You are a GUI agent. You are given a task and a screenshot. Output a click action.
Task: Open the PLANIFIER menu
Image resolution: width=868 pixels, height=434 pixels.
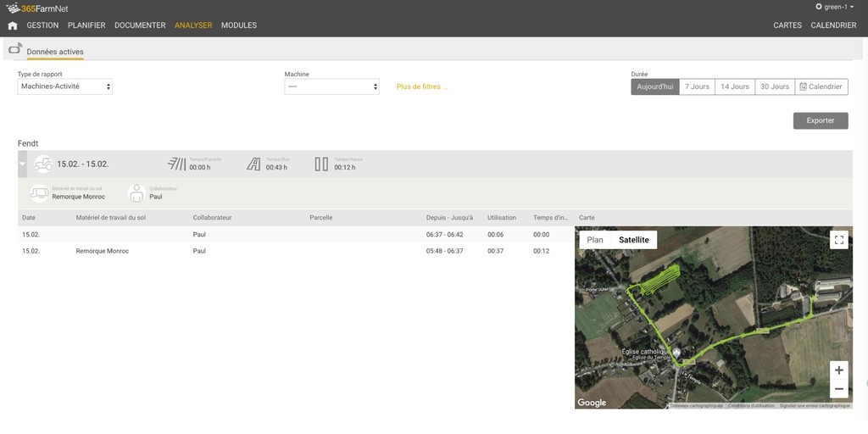[x=86, y=25]
